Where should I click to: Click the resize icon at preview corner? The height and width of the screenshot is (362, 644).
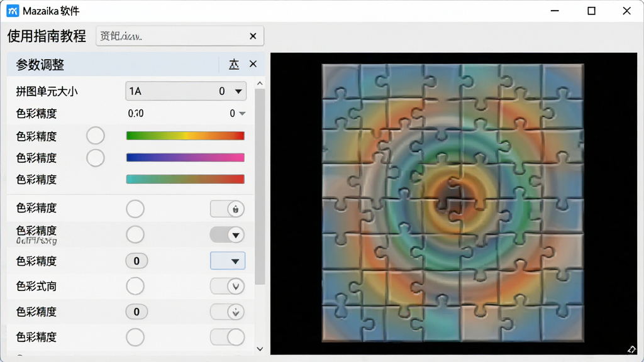tap(631, 349)
